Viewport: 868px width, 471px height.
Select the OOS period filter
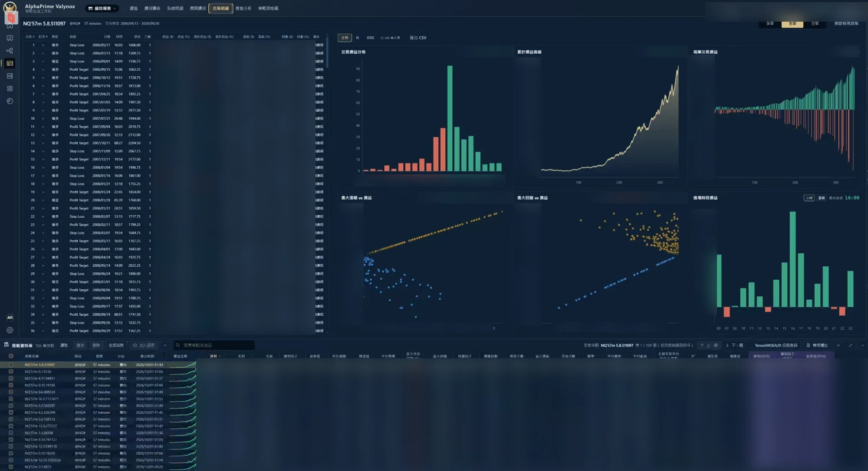pos(370,38)
